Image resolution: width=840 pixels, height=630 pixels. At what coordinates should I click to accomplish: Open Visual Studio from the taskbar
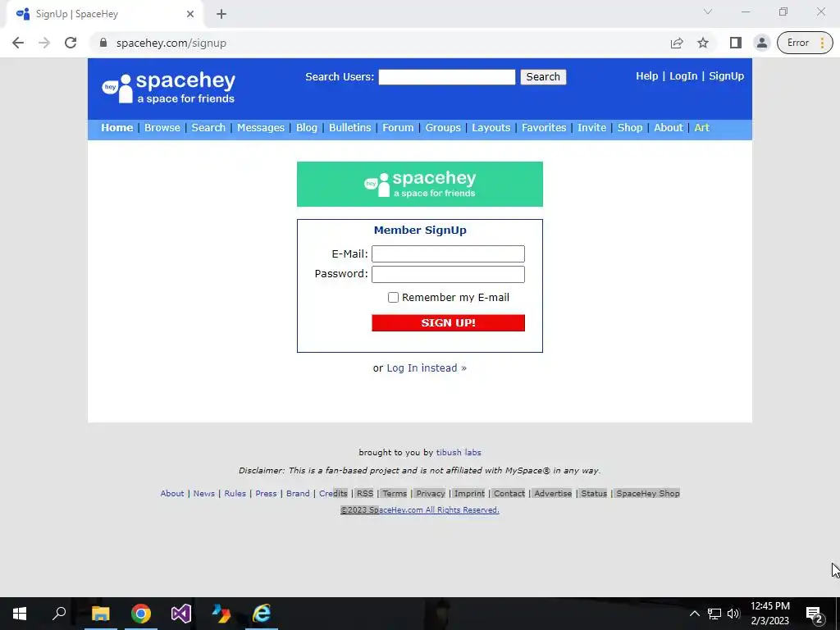pos(181,614)
